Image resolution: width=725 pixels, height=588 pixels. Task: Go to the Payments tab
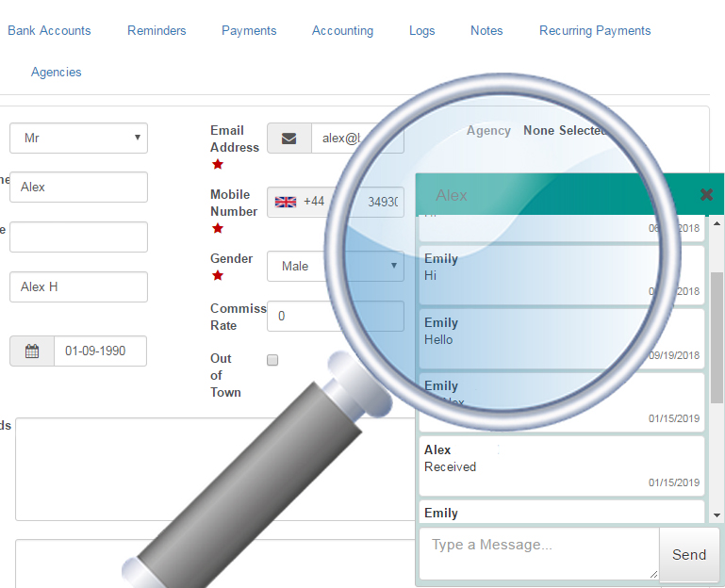click(249, 30)
